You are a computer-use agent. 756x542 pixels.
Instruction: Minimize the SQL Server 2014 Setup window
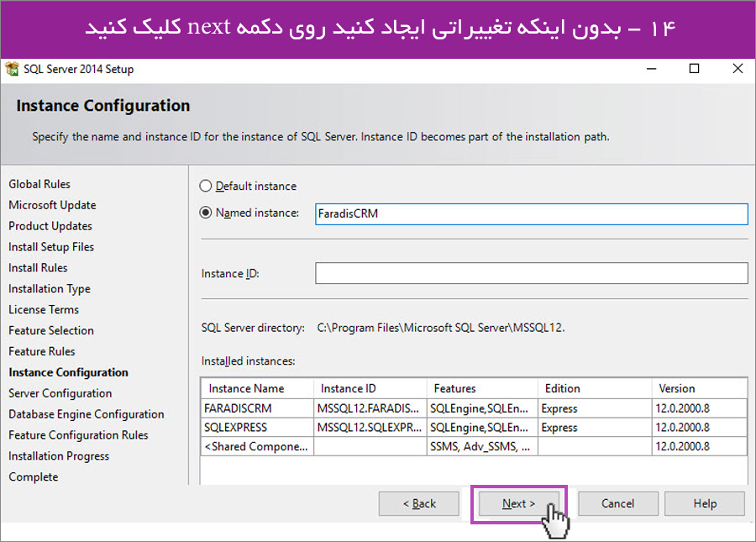[x=651, y=69]
